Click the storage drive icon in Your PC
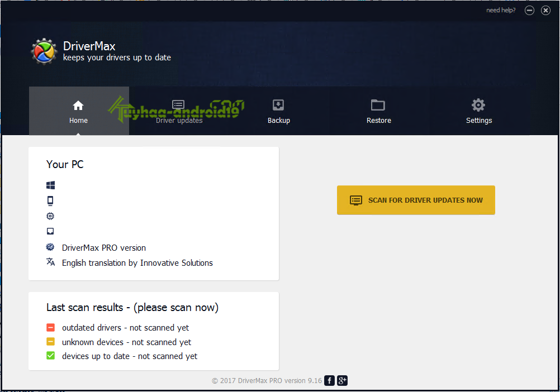This screenshot has height=392, width=560. [x=50, y=231]
